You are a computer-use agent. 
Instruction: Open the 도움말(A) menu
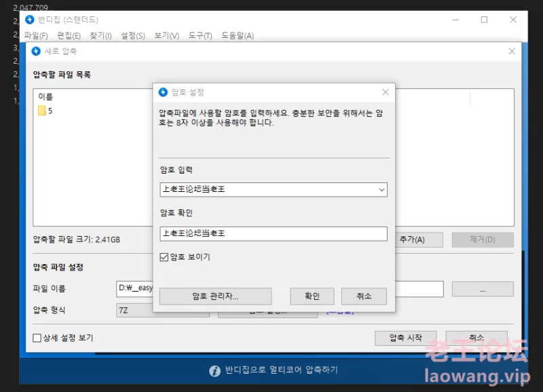(x=238, y=36)
